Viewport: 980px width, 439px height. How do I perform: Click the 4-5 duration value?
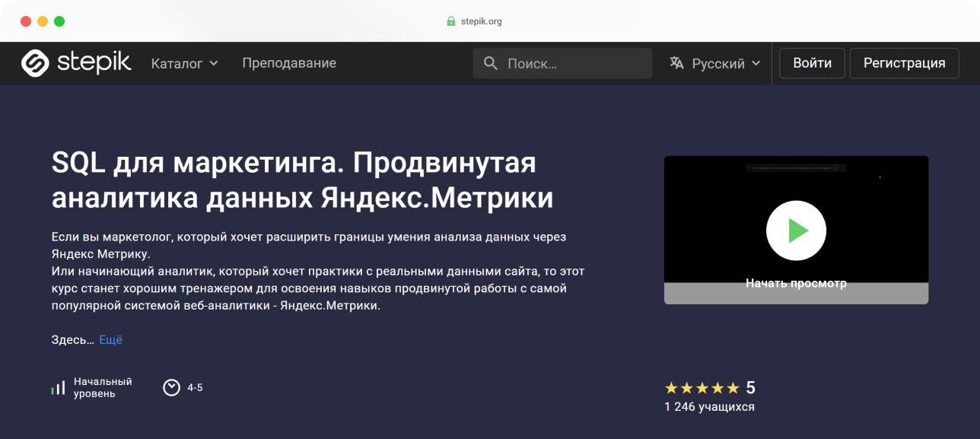195,388
